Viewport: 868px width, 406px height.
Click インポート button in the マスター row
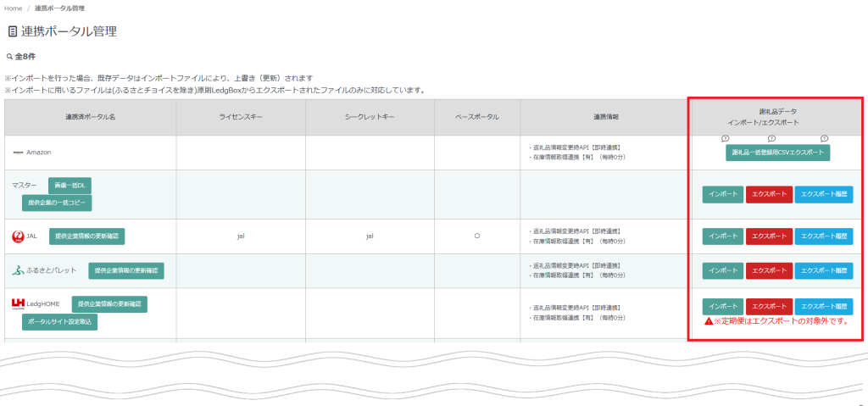(x=722, y=195)
